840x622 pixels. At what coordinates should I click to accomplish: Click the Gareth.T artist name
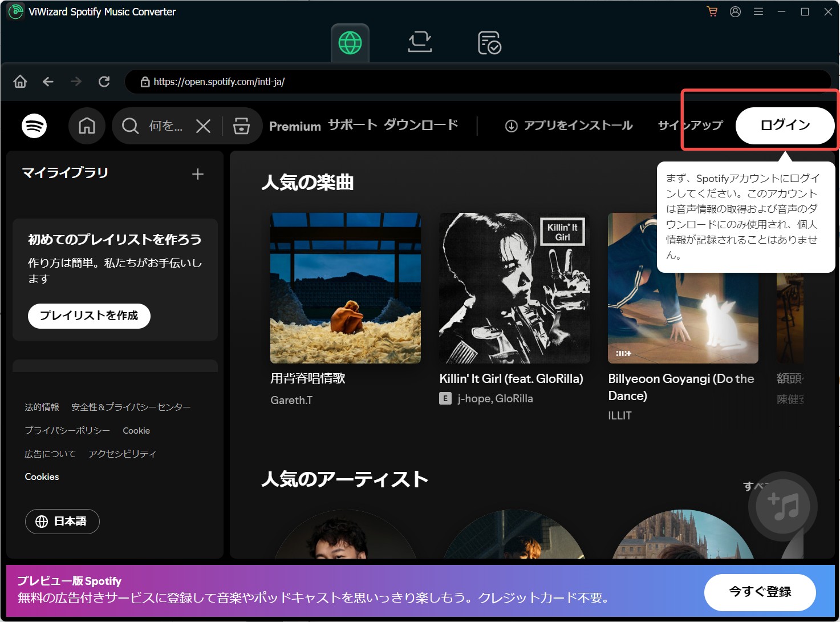291,400
